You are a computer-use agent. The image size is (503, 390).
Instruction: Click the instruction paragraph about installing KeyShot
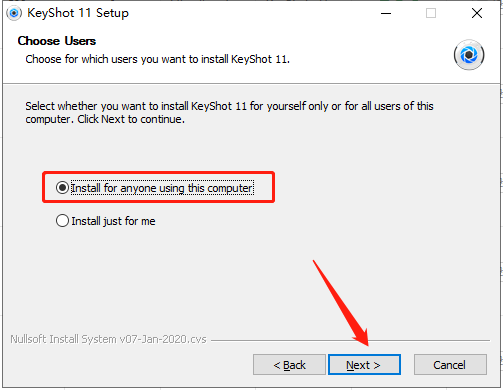pos(229,112)
